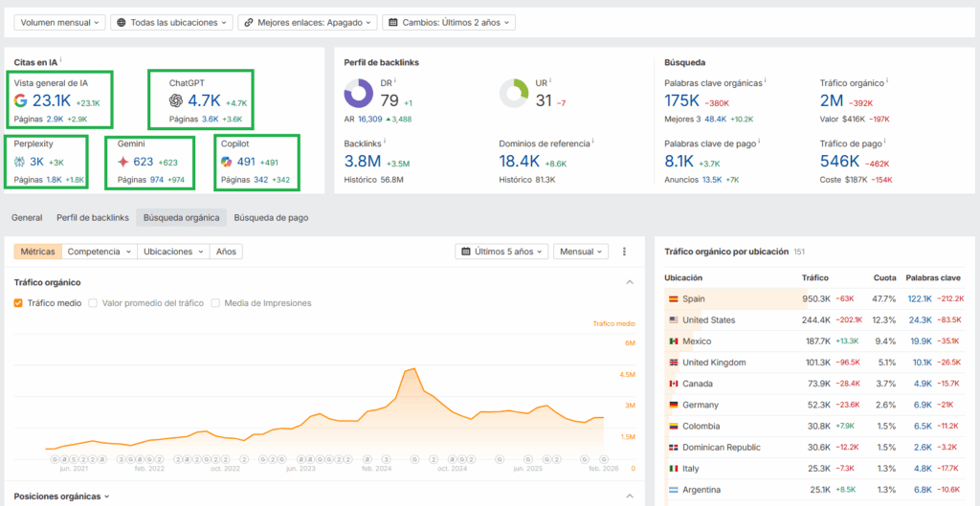Click the Anuncios 13.5K value
980x506 pixels.
(712, 180)
